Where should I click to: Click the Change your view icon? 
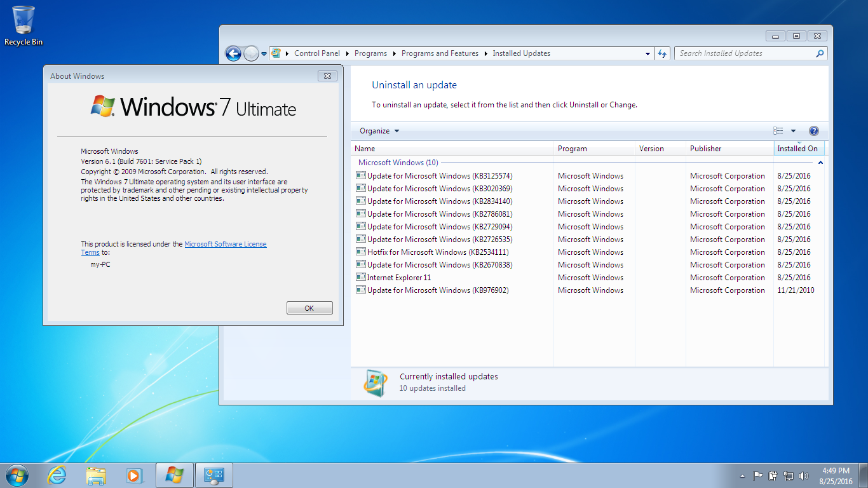tap(778, 131)
